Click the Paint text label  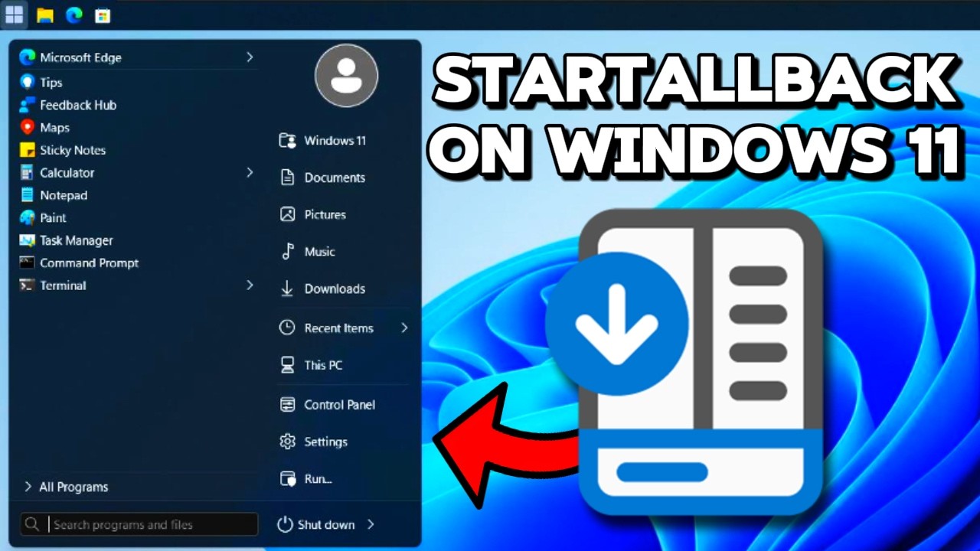pyautogui.click(x=53, y=218)
